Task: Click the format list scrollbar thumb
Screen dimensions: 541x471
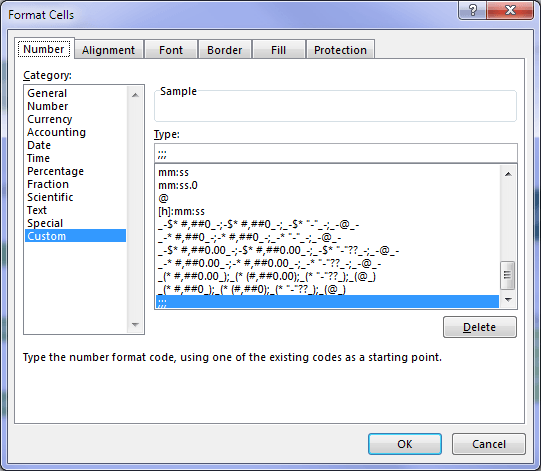Action: pyautogui.click(x=508, y=275)
